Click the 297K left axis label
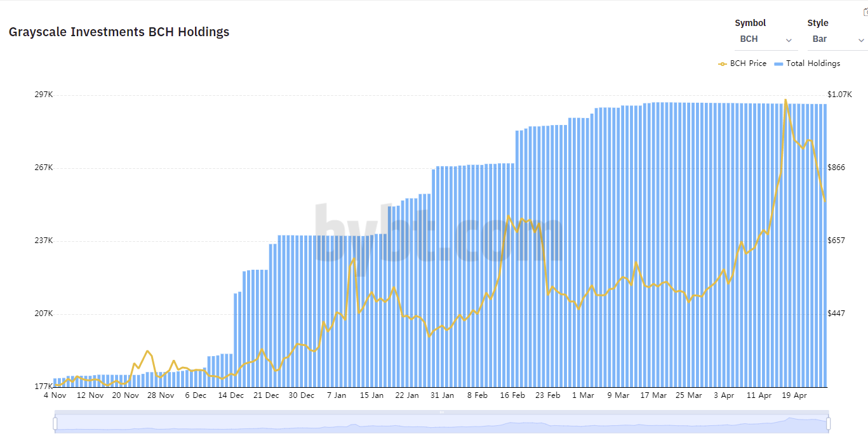This screenshot has width=868, height=443. point(43,95)
